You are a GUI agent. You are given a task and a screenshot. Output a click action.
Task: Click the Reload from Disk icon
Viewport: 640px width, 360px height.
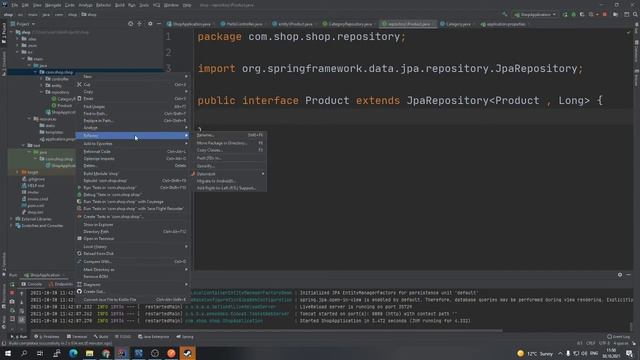coord(79,253)
